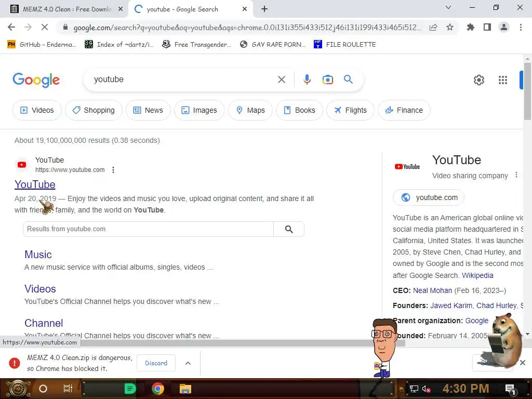Viewport: 532px width, 399px height.
Task: Open a new browser tab
Action: click(x=264, y=9)
